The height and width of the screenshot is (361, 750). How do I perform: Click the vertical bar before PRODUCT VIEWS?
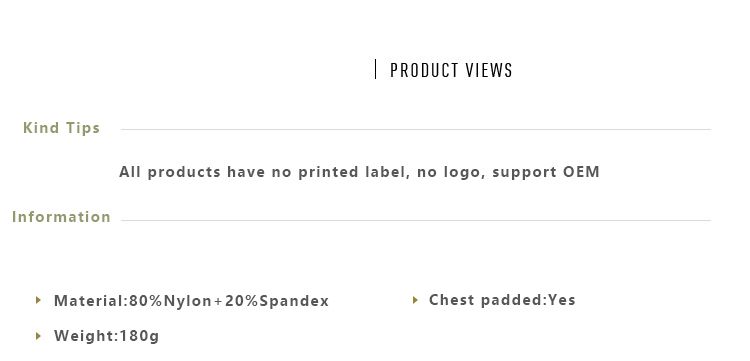pos(375,69)
